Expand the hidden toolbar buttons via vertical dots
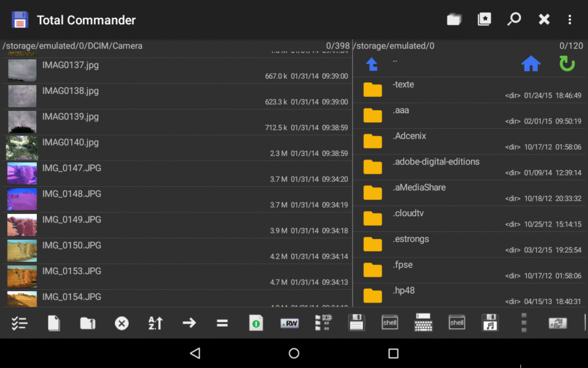Viewport: 588px width, 368px height. tap(523, 323)
